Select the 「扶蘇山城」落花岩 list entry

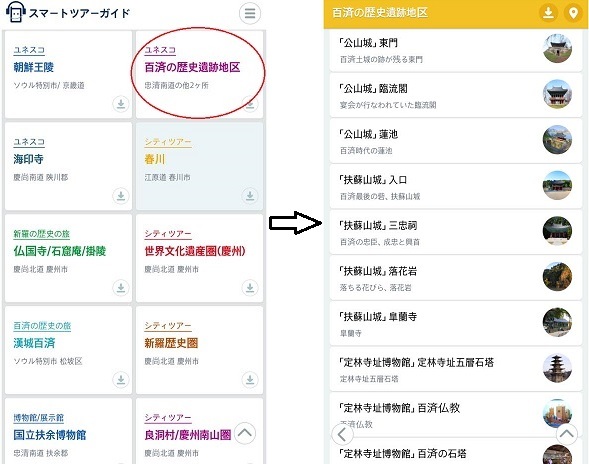[456, 278]
